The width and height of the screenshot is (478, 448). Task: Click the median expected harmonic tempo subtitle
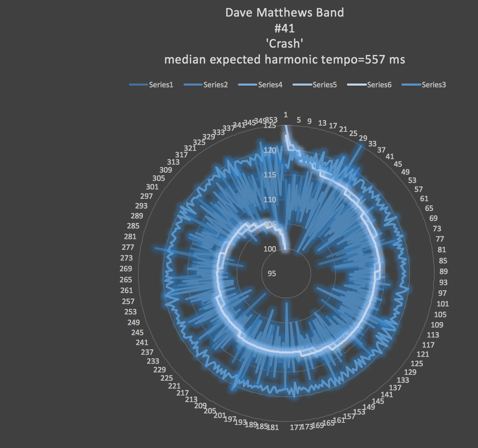pyautogui.click(x=285, y=60)
